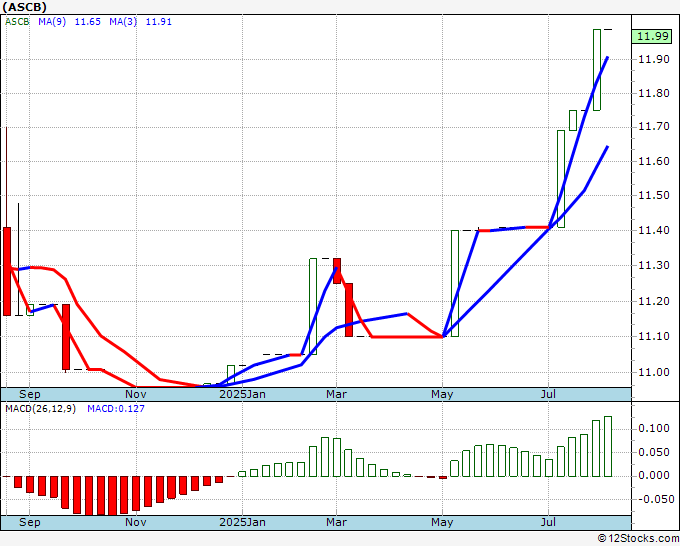
Task: Click the 11.20 price axis label
Action: pyautogui.click(x=654, y=301)
